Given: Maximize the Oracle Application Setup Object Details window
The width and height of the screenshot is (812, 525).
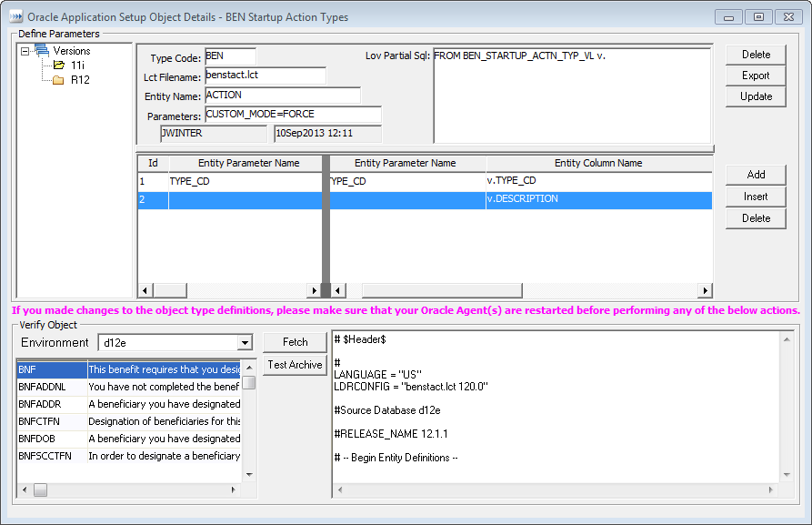Looking at the screenshot, I should [x=758, y=17].
